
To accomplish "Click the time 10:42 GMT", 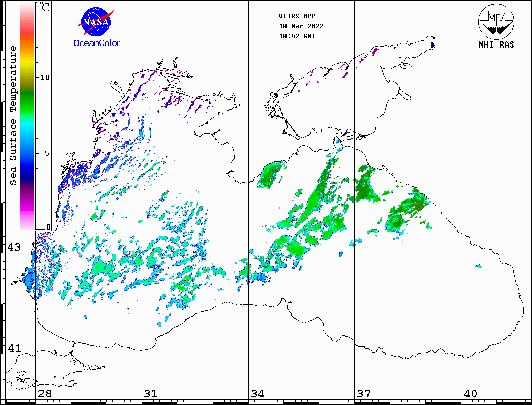I will 297,36.
